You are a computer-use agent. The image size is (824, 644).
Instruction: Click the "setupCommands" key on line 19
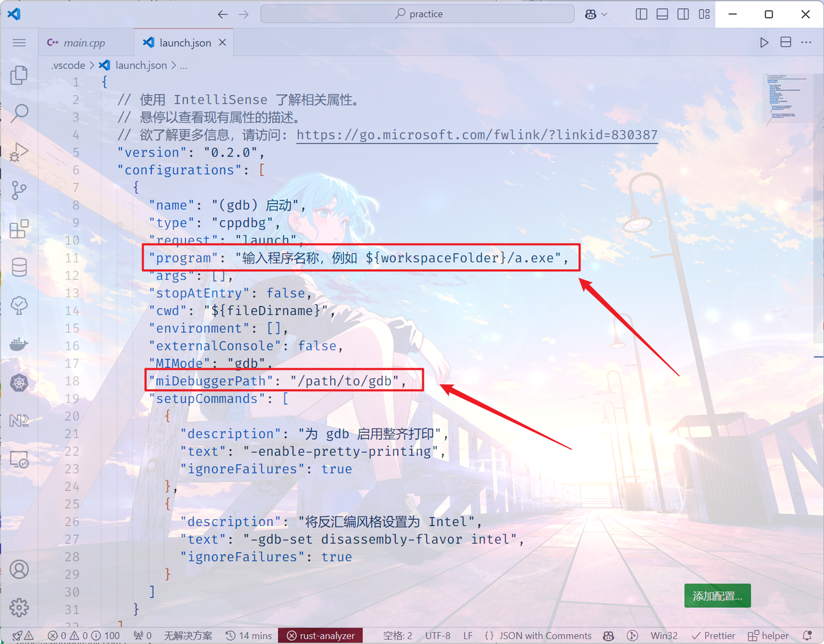[x=207, y=399]
